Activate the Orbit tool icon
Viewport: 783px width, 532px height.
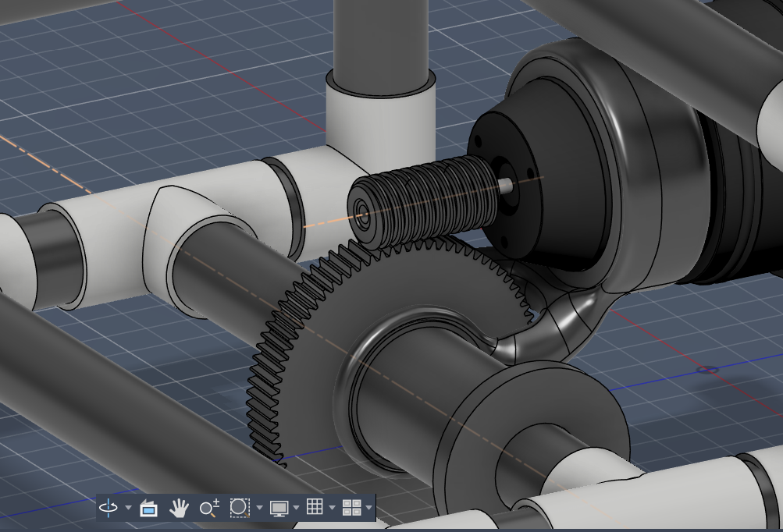[x=109, y=508]
